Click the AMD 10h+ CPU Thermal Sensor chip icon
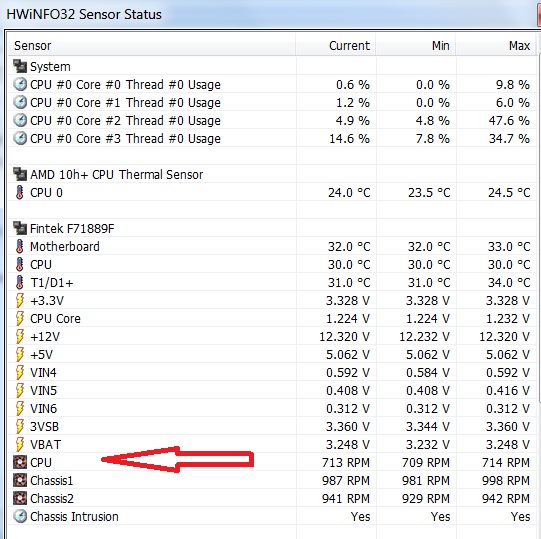 click(20, 175)
